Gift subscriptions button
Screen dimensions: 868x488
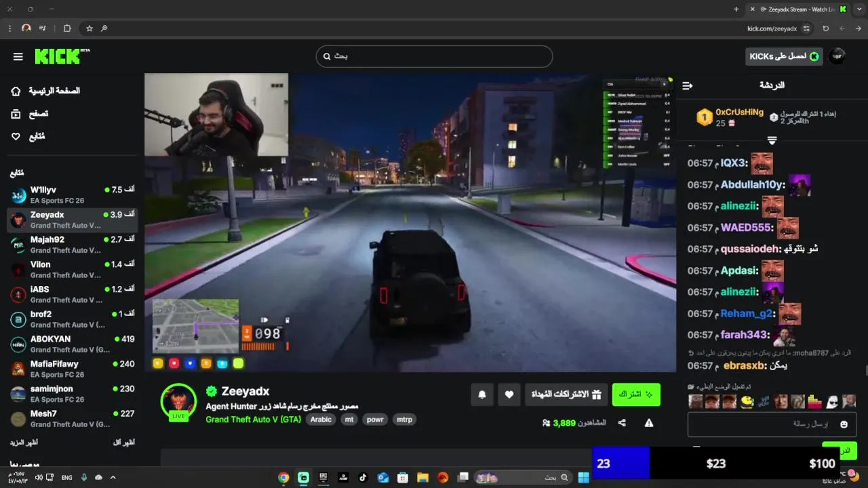pos(566,394)
